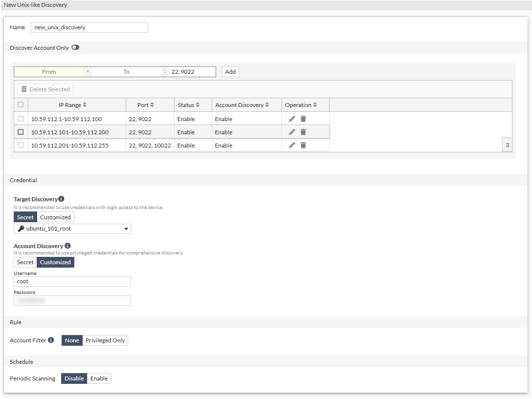Click IP range text 10.59.112.101-10.59.112.200
Image resolution: width=532 pixels, height=399 pixels.
[x=70, y=132]
